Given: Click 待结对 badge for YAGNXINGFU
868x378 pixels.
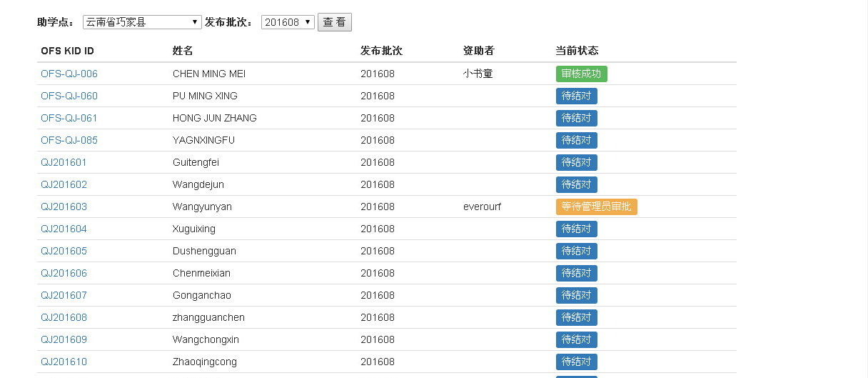Looking at the screenshot, I should tap(577, 140).
